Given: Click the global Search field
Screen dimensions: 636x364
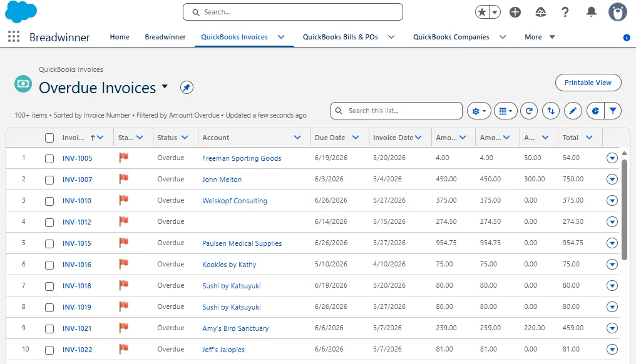Looking at the screenshot, I should 293,12.
